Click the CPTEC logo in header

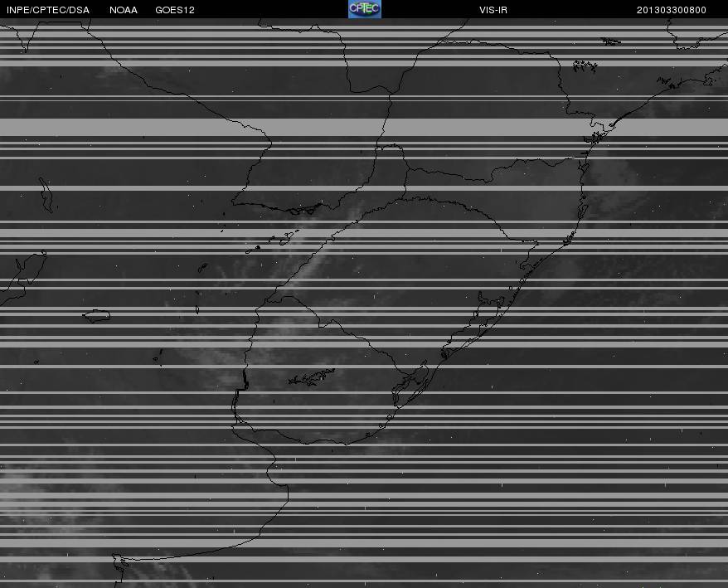[365, 9]
